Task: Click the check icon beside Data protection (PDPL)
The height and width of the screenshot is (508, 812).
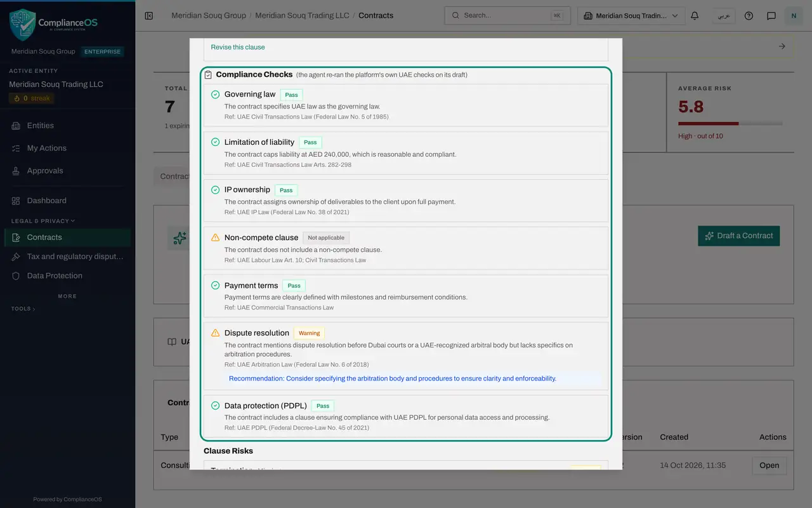Action: click(216, 406)
